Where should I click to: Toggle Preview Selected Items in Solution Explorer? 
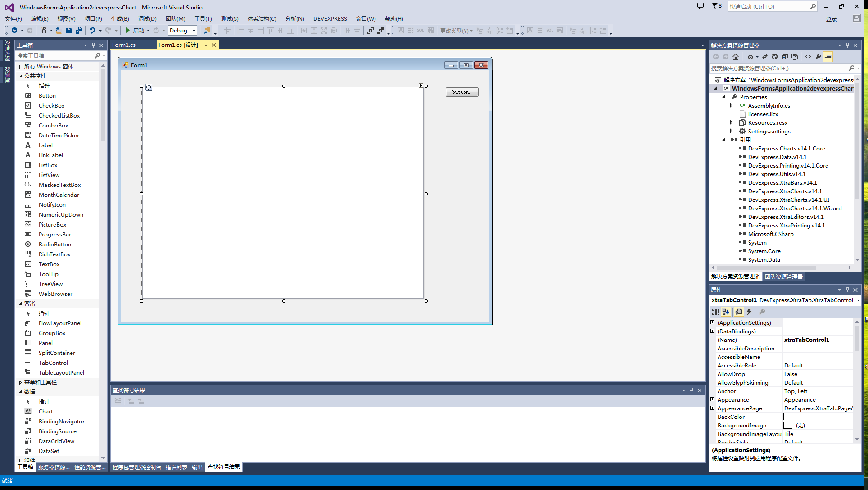tap(828, 57)
